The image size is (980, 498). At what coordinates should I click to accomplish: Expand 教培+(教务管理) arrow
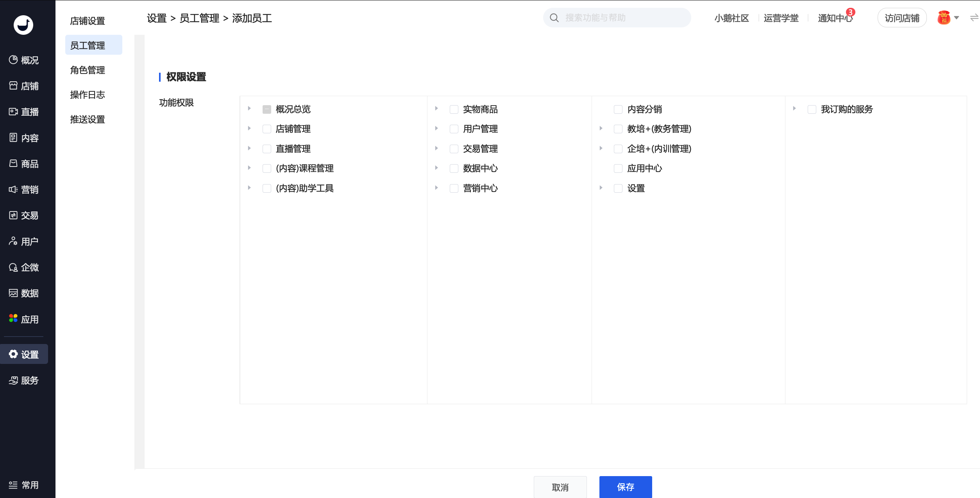pyautogui.click(x=601, y=128)
